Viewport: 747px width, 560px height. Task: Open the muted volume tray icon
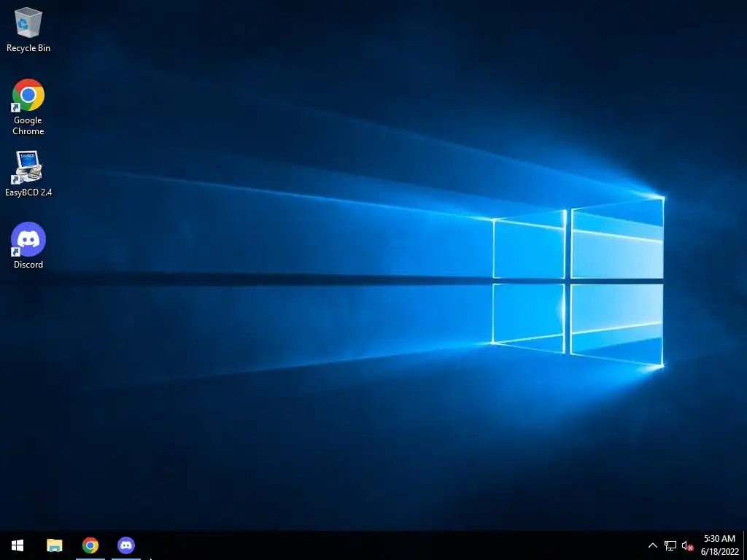click(687, 545)
